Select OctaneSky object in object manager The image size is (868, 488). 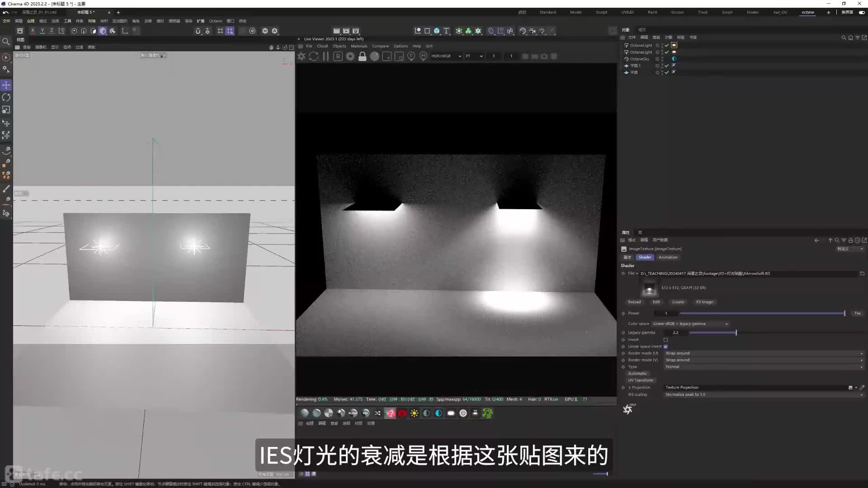click(x=640, y=59)
